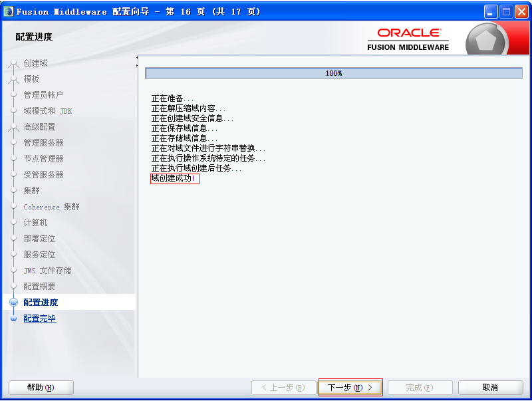Minimize the configuration wizard window

(490, 11)
